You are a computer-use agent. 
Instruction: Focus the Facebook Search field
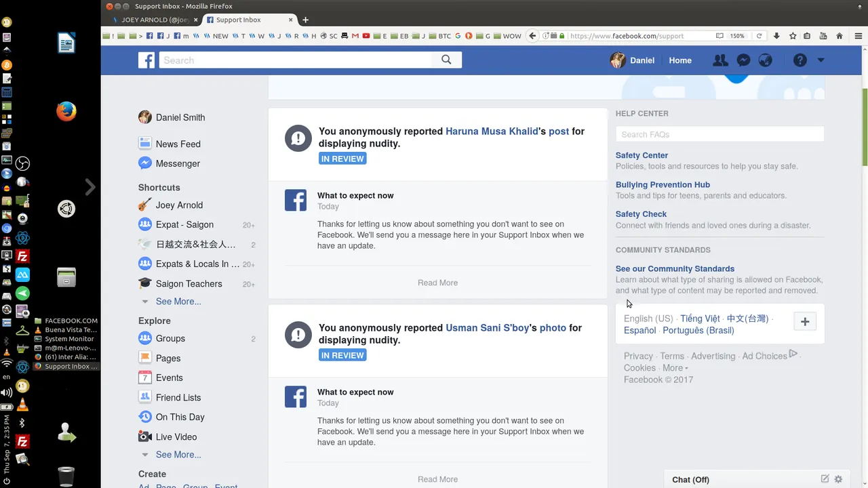pyautogui.click(x=296, y=60)
